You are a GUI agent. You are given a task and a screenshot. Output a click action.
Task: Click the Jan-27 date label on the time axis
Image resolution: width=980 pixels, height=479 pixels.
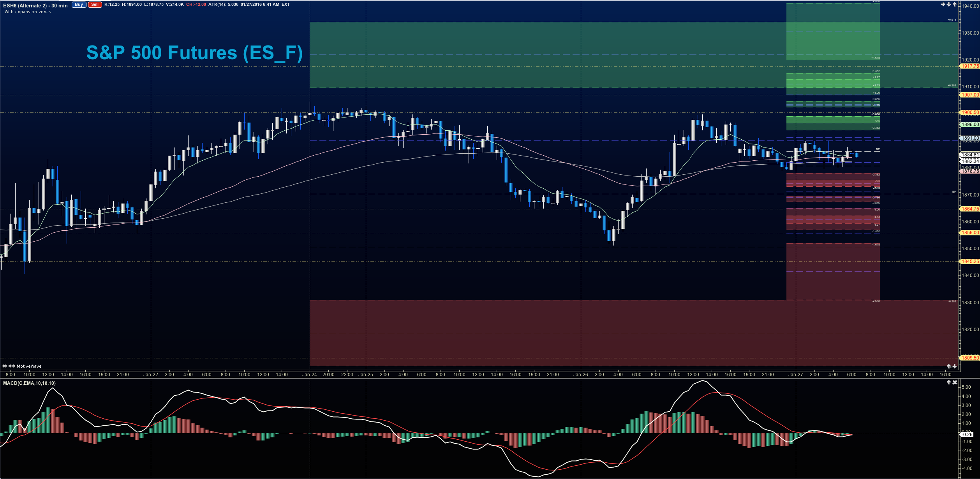(795, 375)
